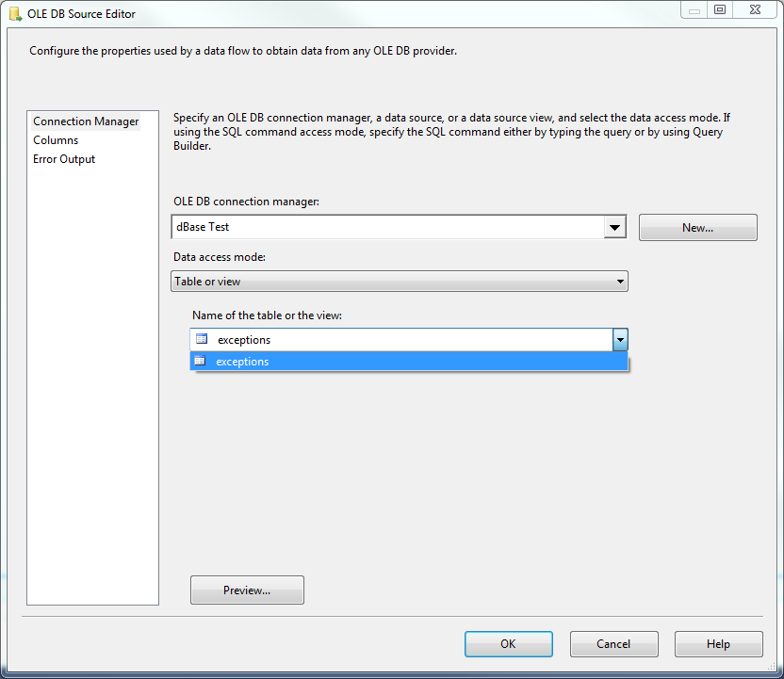The height and width of the screenshot is (679, 784).
Task: Collapse the table name dropdown arrow
Action: (620, 340)
